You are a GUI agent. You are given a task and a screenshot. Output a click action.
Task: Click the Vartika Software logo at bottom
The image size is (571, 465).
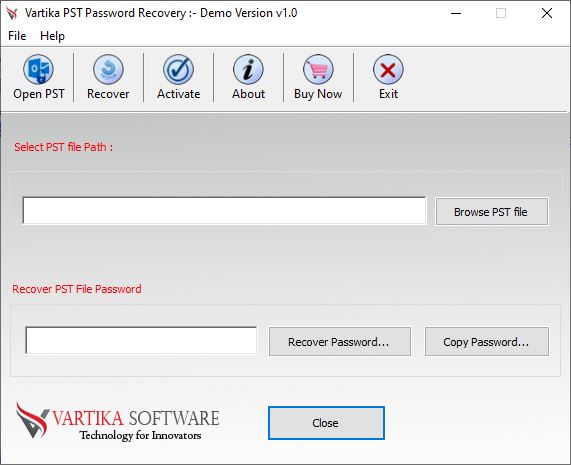[x=117, y=421]
